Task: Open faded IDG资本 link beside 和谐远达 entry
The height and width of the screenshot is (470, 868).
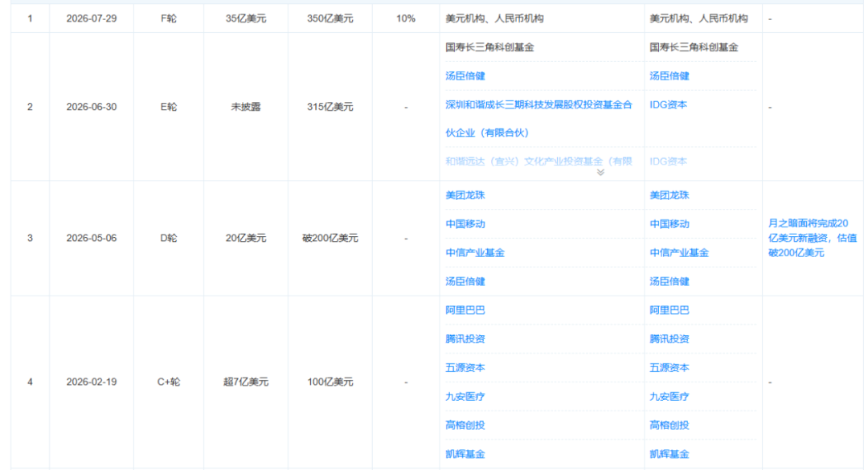Action: [668, 161]
